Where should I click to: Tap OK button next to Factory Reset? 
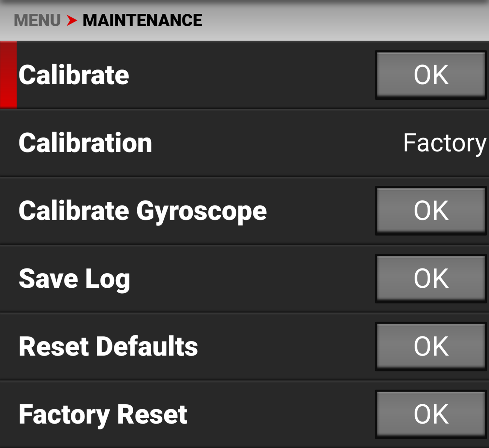[431, 414]
